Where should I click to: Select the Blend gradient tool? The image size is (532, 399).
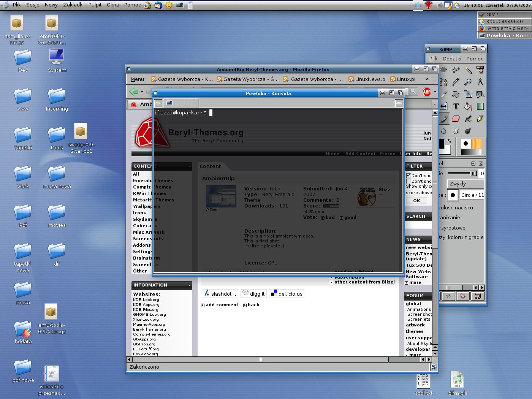[x=480, y=106]
